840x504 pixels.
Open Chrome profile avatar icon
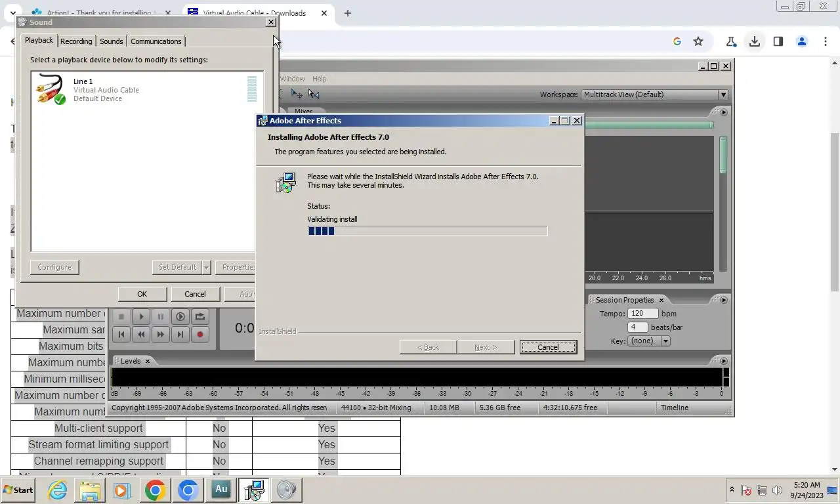pyautogui.click(x=801, y=41)
